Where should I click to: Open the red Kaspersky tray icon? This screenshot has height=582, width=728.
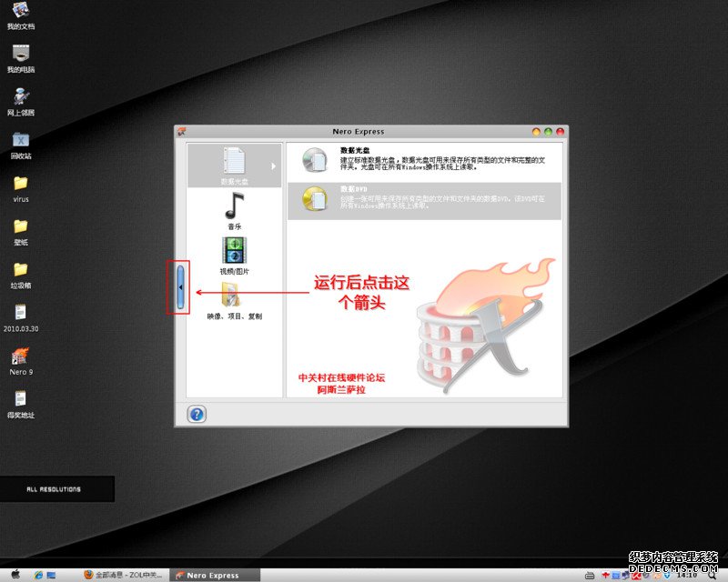pyautogui.click(x=635, y=576)
